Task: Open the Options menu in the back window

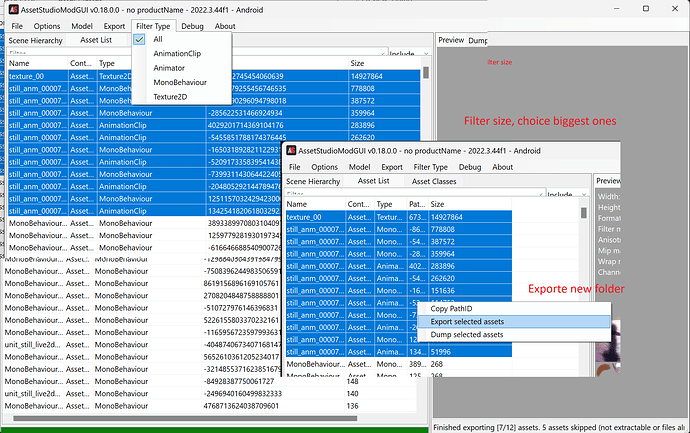Action: tap(47, 26)
